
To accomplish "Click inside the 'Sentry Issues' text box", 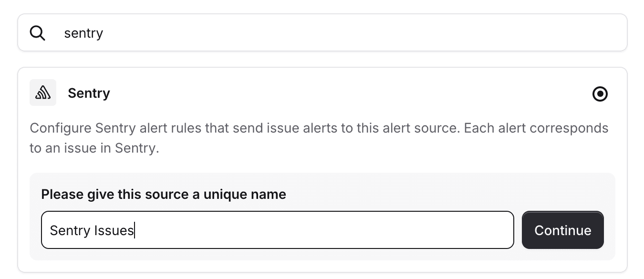I will [277, 230].
